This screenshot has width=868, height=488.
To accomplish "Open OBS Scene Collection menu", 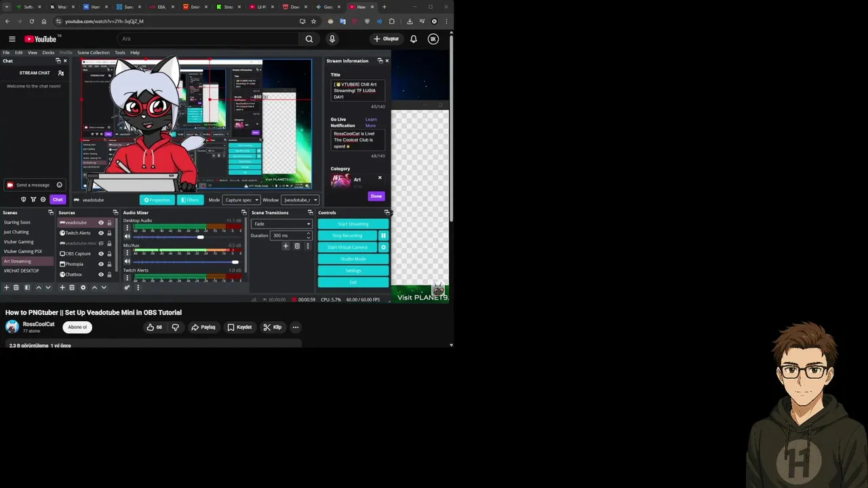I will click(x=93, y=52).
